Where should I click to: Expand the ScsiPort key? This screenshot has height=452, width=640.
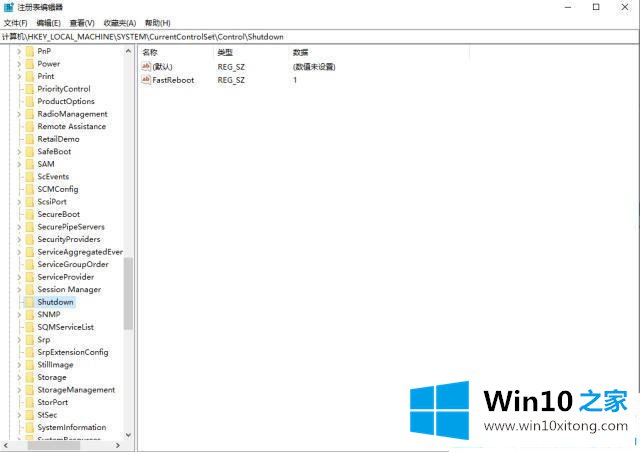click(x=19, y=202)
